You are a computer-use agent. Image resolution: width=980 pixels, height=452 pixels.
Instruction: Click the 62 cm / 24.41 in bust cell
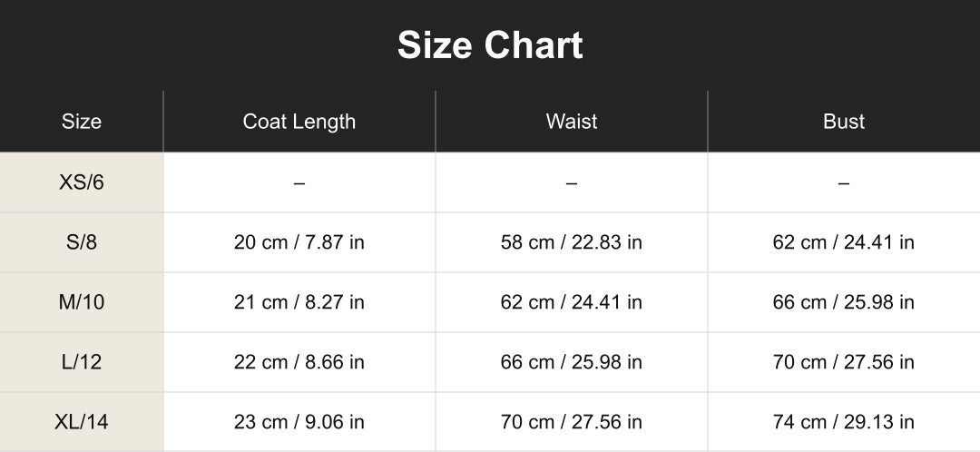(x=844, y=242)
